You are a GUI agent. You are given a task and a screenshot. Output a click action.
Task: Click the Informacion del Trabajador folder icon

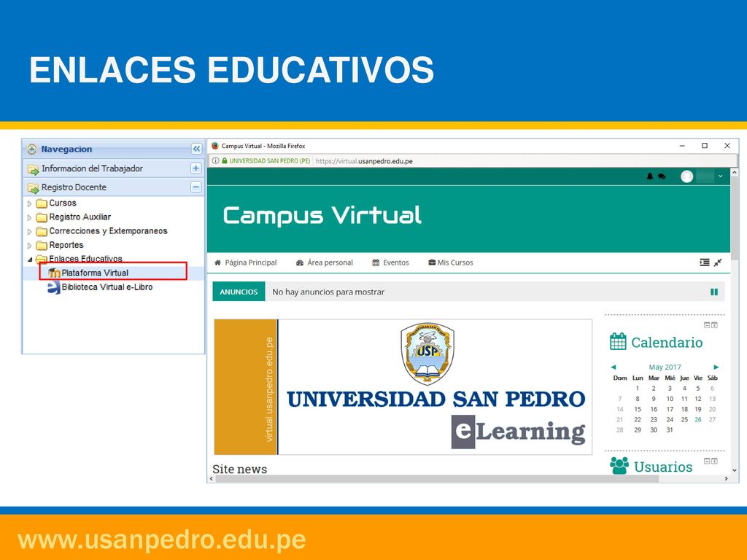pyautogui.click(x=33, y=169)
